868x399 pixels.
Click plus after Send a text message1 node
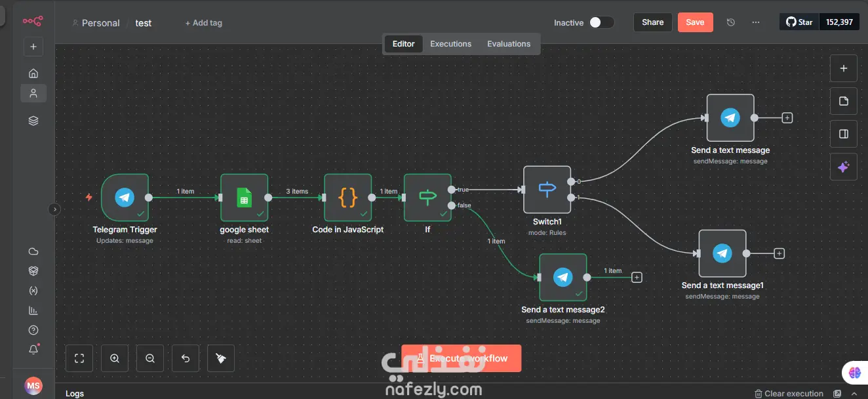point(779,253)
